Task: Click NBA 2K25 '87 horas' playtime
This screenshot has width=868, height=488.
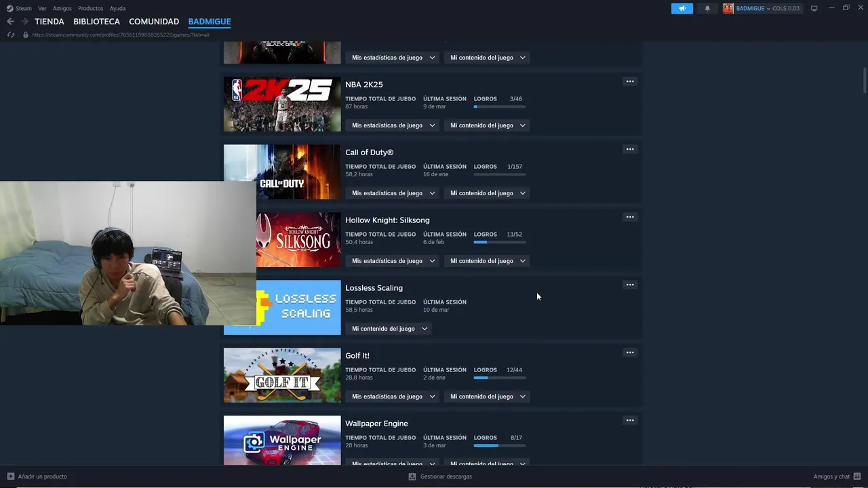Action: [x=356, y=106]
